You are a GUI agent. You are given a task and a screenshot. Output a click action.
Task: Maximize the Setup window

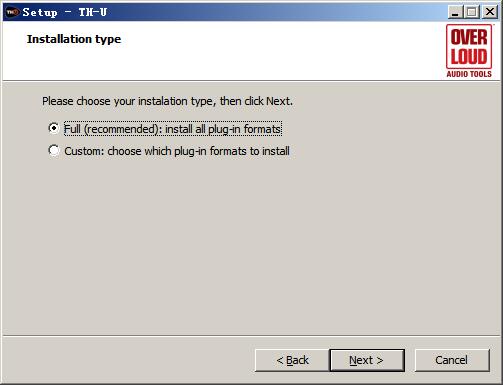click(x=472, y=12)
